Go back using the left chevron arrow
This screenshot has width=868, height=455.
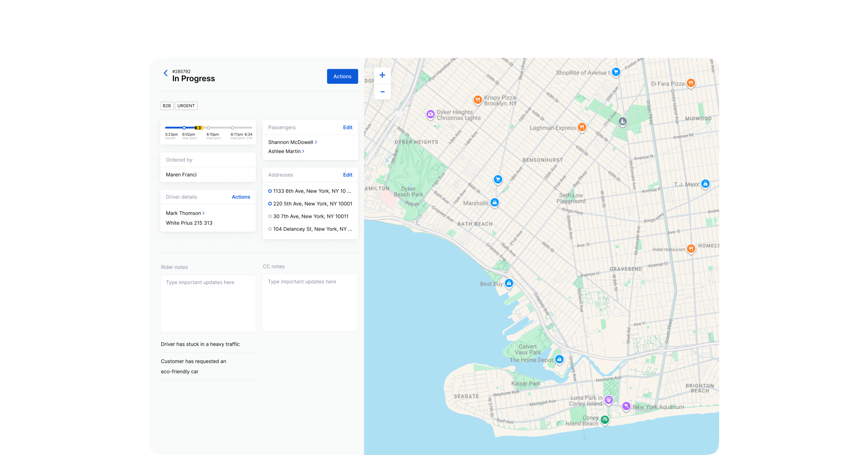[x=165, y=73]
